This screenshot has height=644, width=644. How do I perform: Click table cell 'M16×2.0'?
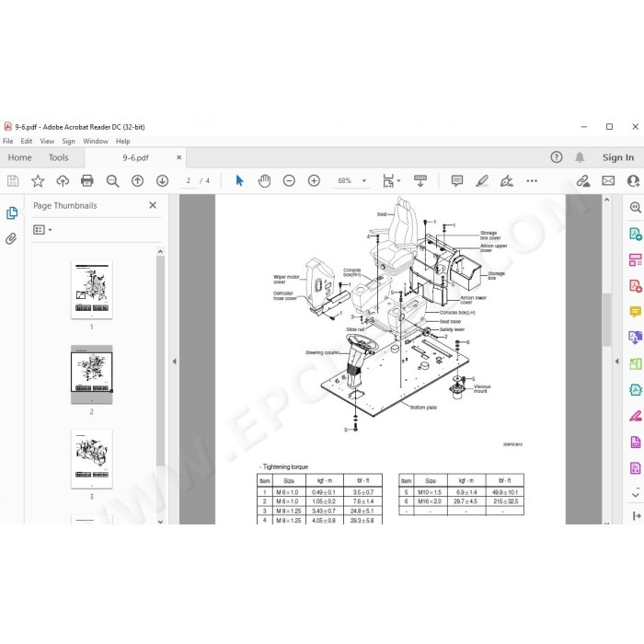(x=430, y=501)
